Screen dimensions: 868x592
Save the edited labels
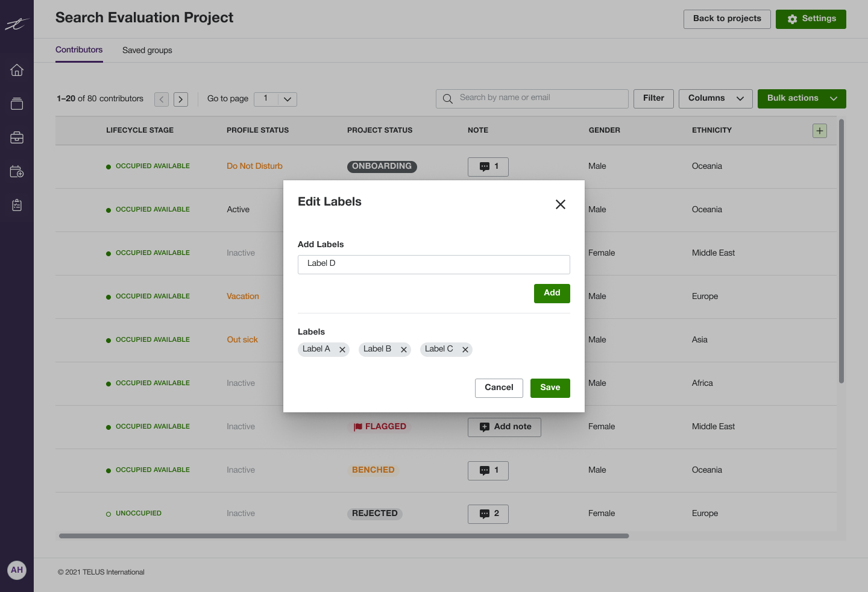[x=550, y=388]
